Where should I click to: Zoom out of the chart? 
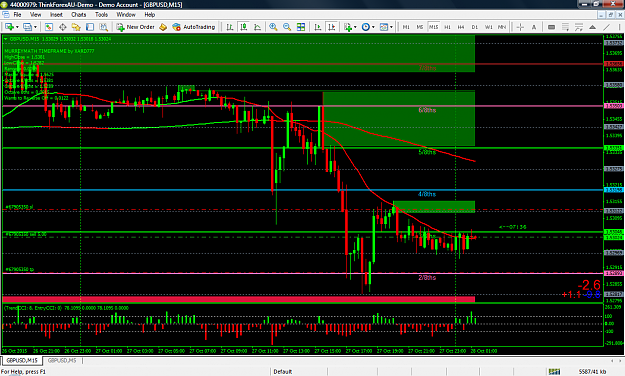point(287,27)
